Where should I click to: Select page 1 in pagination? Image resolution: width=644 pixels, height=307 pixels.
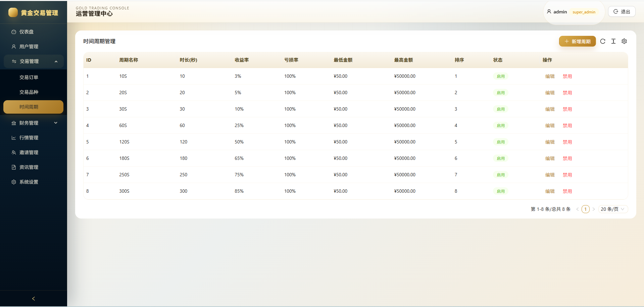[586, 209]
